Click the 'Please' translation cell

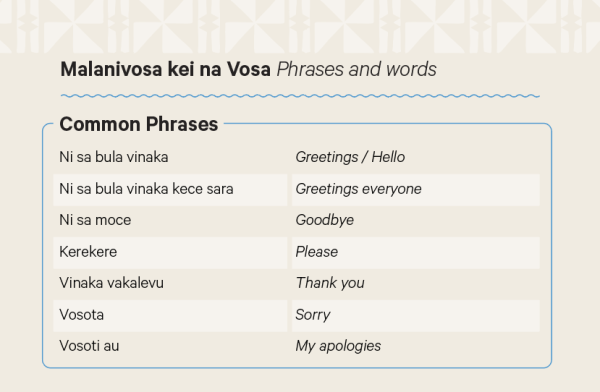point(416,253)
